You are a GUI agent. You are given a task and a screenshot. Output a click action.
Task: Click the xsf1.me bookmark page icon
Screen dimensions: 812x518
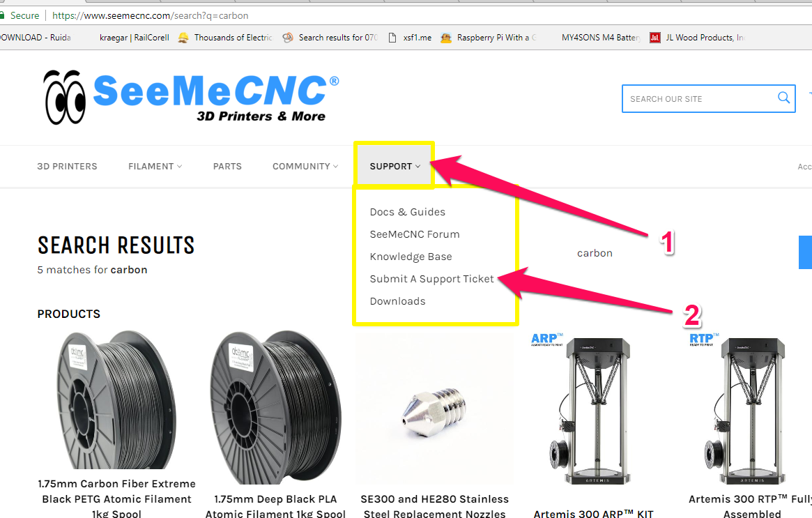coord(392,37)
